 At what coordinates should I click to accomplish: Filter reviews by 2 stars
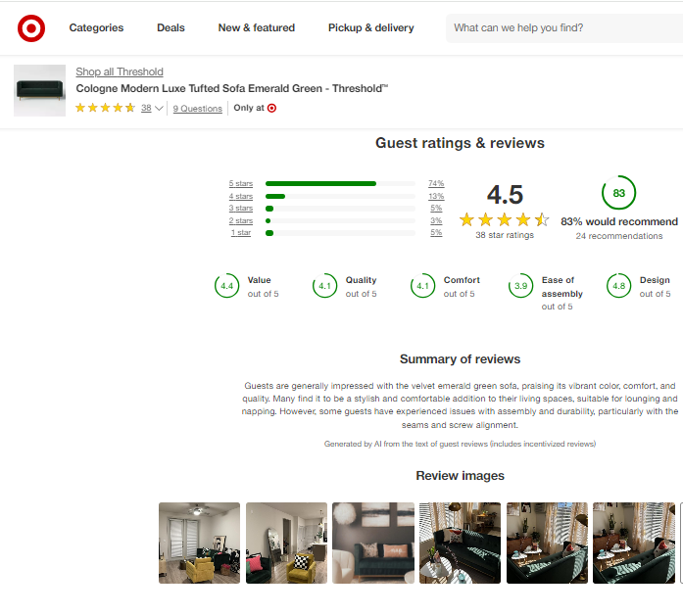(x=241, y=220)
